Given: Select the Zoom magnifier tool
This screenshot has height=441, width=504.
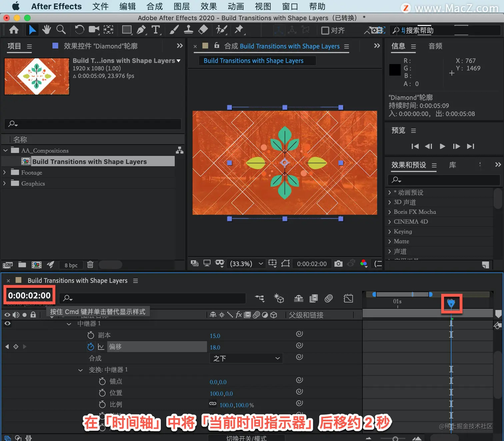Looking at the screenshot, I should pyautogui.click(x=61, y=30).
